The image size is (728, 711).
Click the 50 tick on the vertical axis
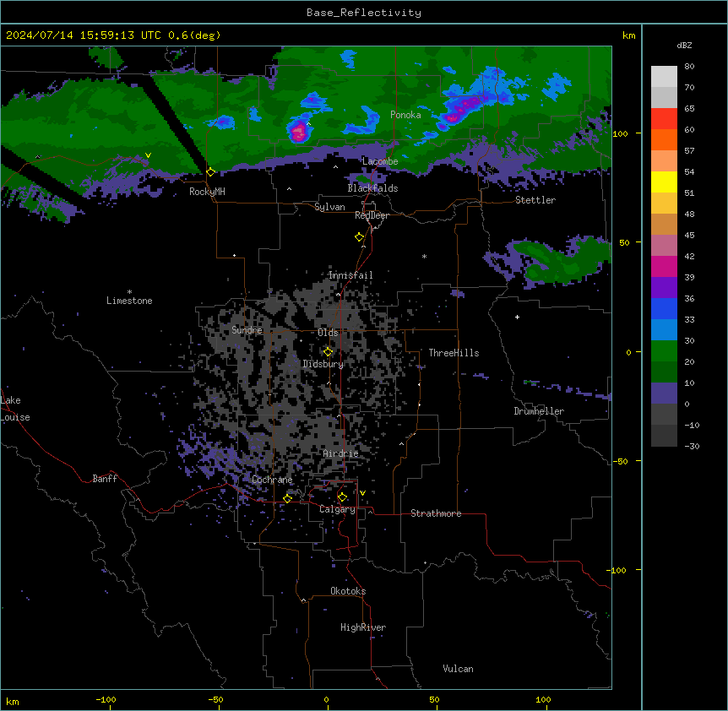point(624,242)
